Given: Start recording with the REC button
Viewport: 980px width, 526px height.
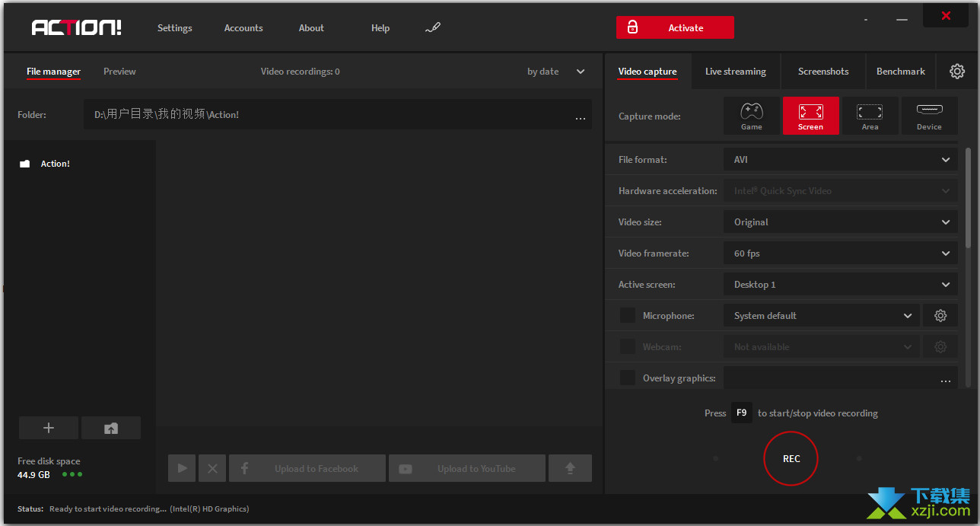Looking at the screenshot, I should (791, 458).
